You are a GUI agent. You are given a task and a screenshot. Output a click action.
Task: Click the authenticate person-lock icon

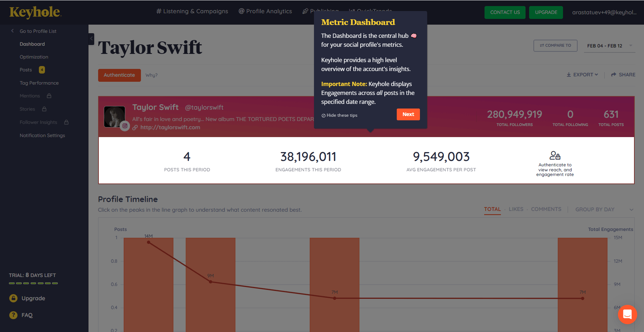(555, 155)
